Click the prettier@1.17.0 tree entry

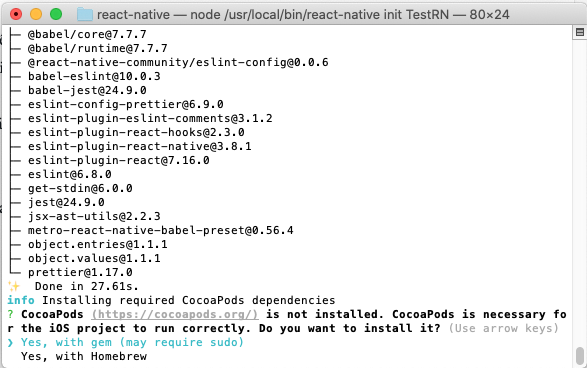(80, 273)
